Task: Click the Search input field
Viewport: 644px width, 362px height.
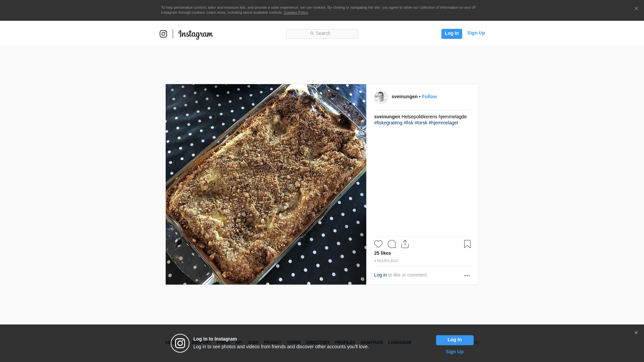Action: click(x=322, y=34)
